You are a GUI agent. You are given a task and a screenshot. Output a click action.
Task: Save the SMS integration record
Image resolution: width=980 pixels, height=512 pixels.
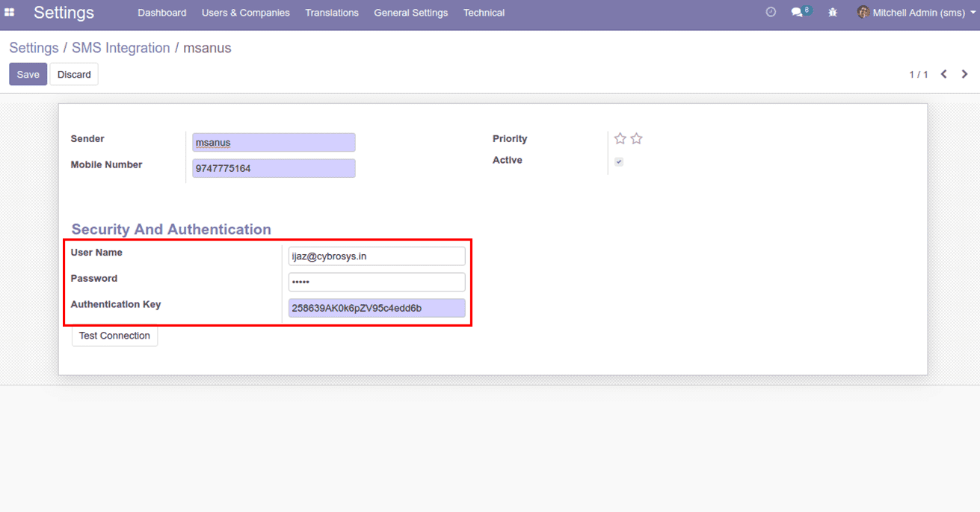(x=28, y=74)
